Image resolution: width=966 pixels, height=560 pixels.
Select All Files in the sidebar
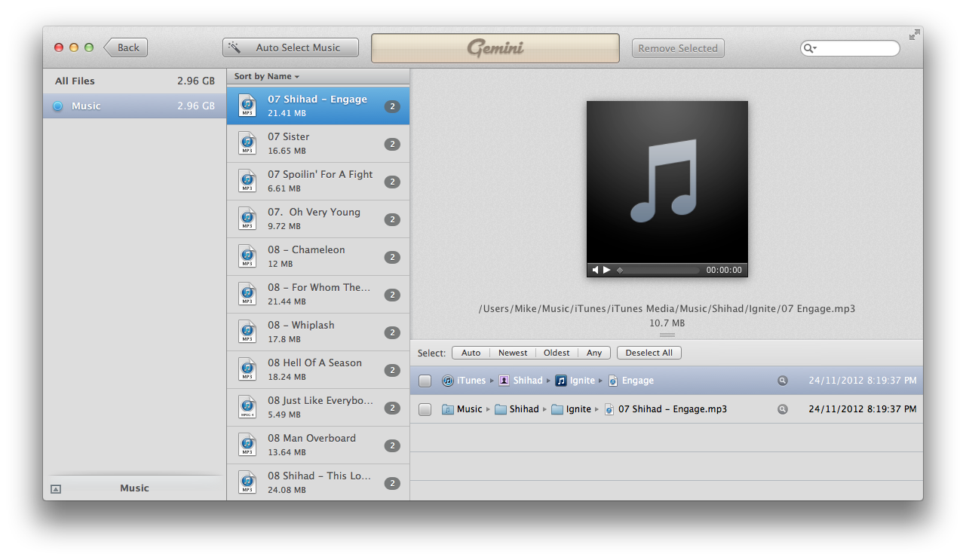point(134,81)
